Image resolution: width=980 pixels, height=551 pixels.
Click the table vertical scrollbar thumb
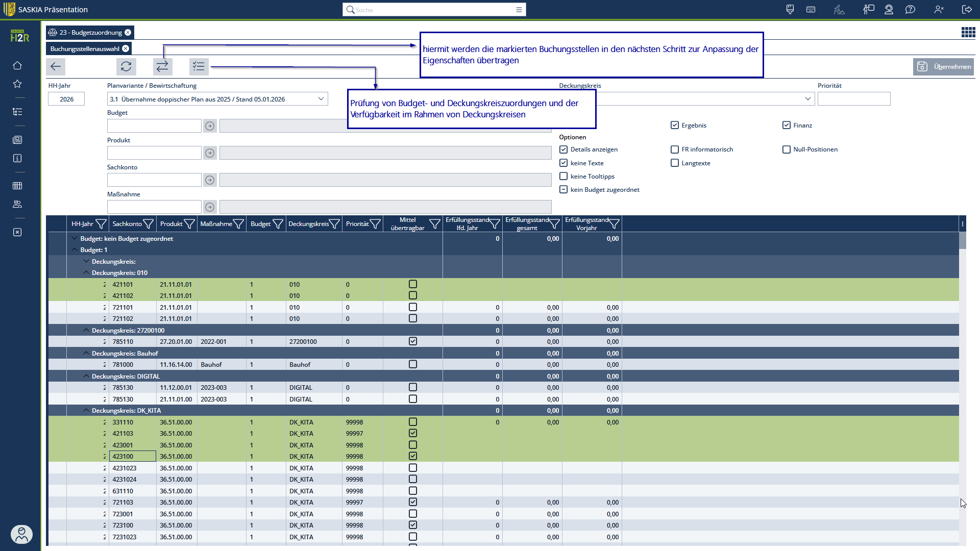(x=963, y=241)
